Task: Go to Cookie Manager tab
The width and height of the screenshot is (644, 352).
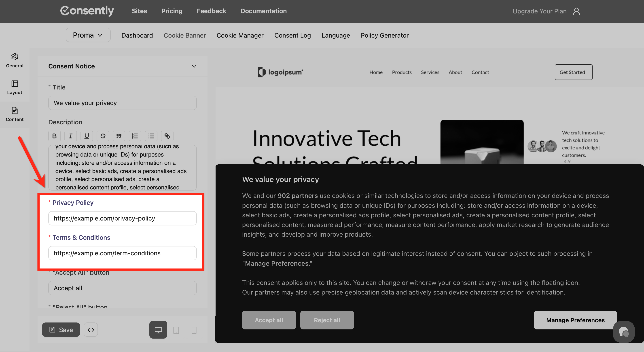Action: 240,35
